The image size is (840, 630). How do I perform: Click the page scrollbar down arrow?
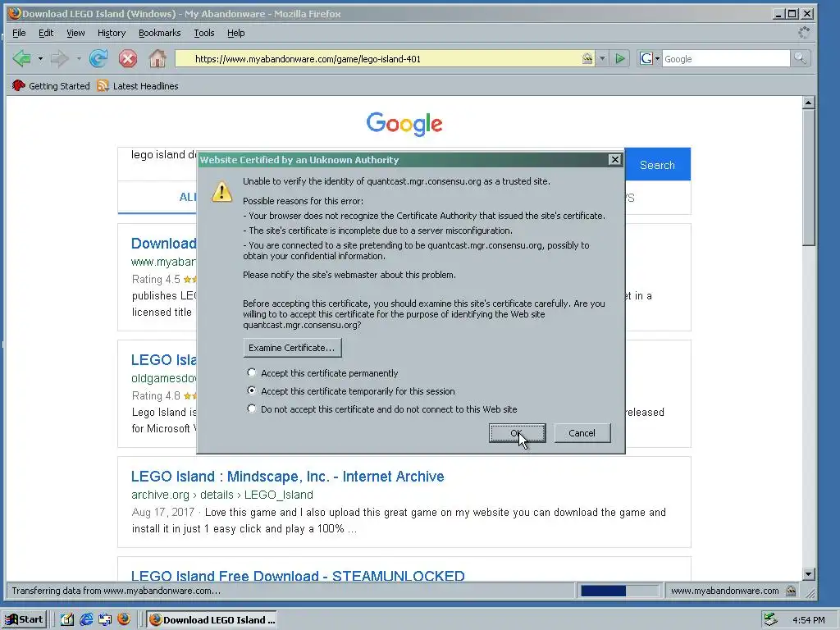coord(808,574)
